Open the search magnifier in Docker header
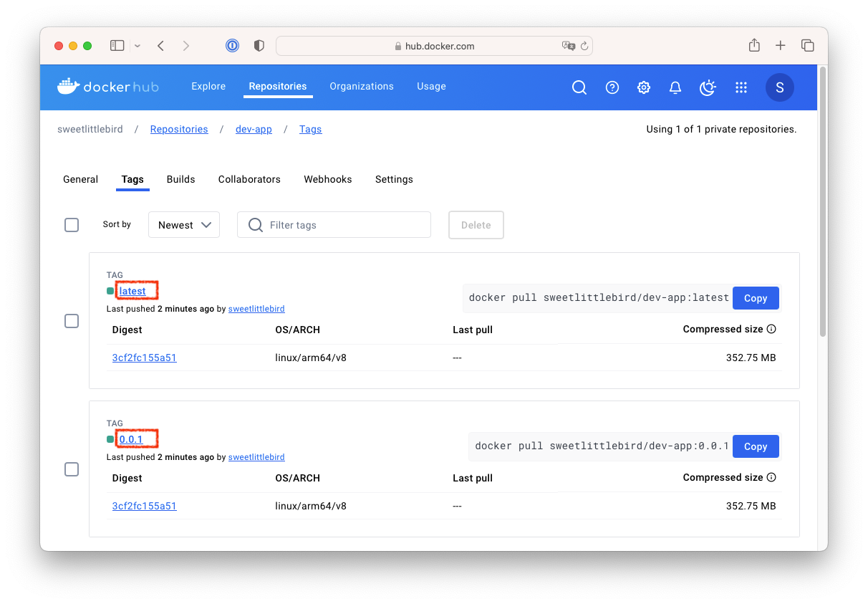Viewport: 868px width, 604px height. [579, 87]
